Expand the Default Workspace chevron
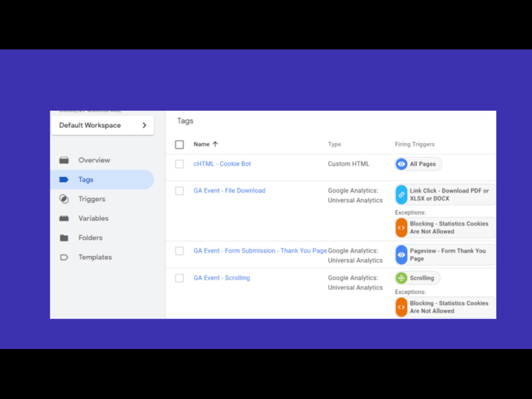The height and width of the screenshot is (399, 532). click(145, 126)
